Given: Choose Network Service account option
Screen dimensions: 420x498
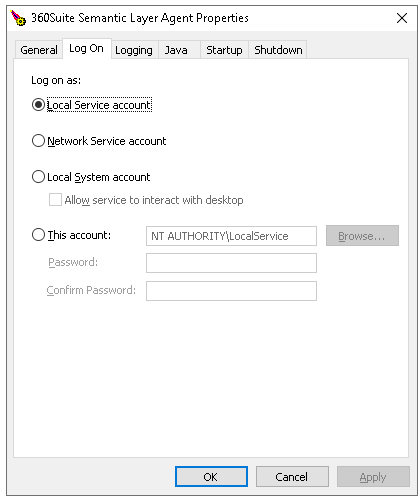Looking at the screenshot, I should pyautogui.click(x=38, y=141).
